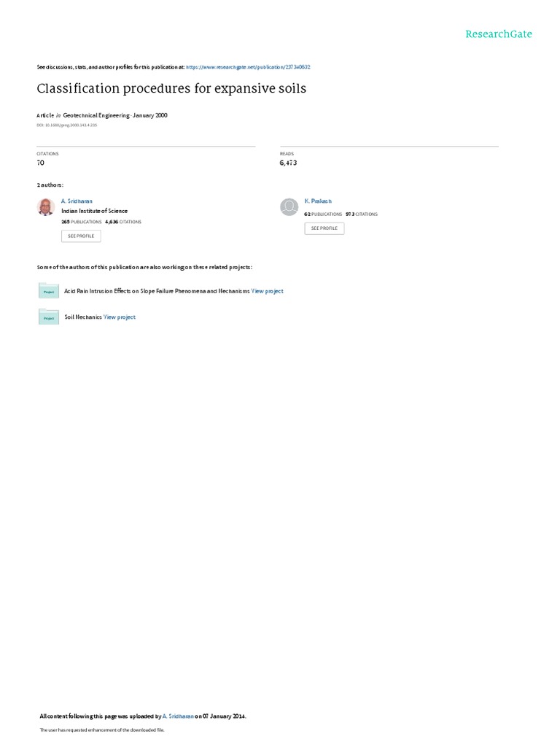
Task: Click the Soil Mechanics project folder icon
Action: pos(49,317)
